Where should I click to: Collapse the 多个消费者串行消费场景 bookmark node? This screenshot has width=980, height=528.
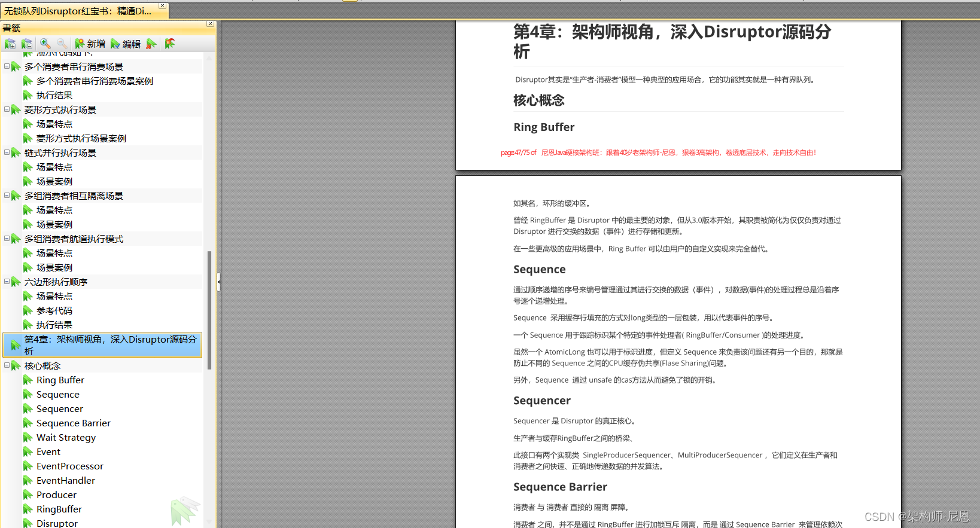[7, 66]
